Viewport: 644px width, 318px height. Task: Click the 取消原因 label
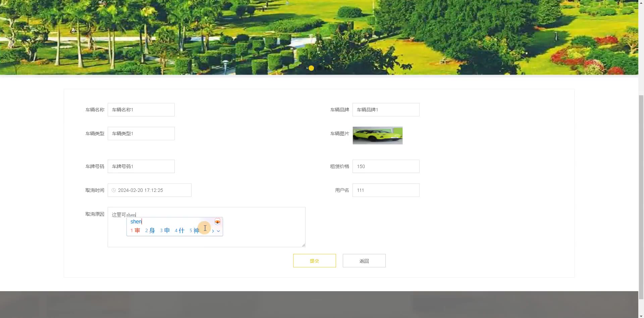[x=95, y=214]
